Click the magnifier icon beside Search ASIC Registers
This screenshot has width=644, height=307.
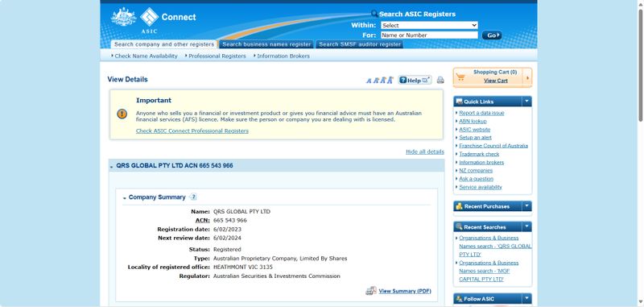tap(374, 14)
